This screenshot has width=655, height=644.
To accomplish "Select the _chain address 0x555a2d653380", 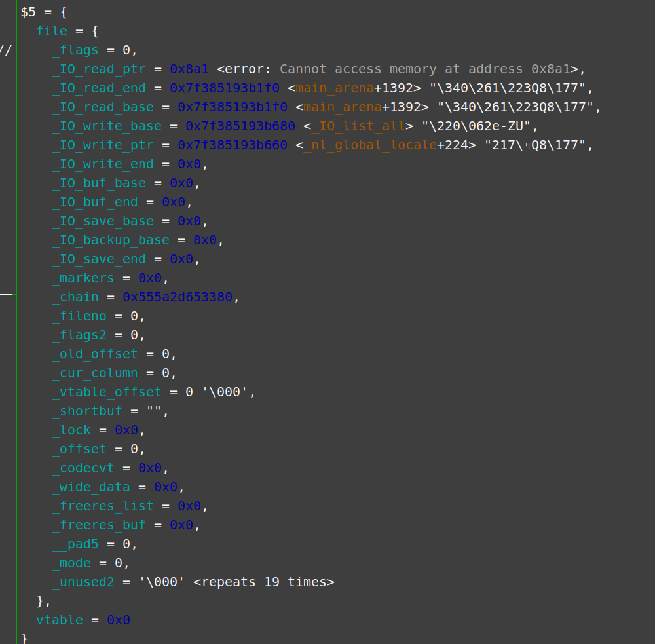I will click(x=177, y=297).
